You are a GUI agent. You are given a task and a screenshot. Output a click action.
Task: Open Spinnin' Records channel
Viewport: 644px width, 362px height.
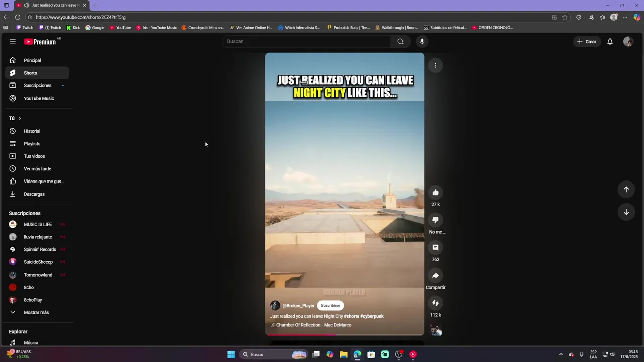[37, 249]
